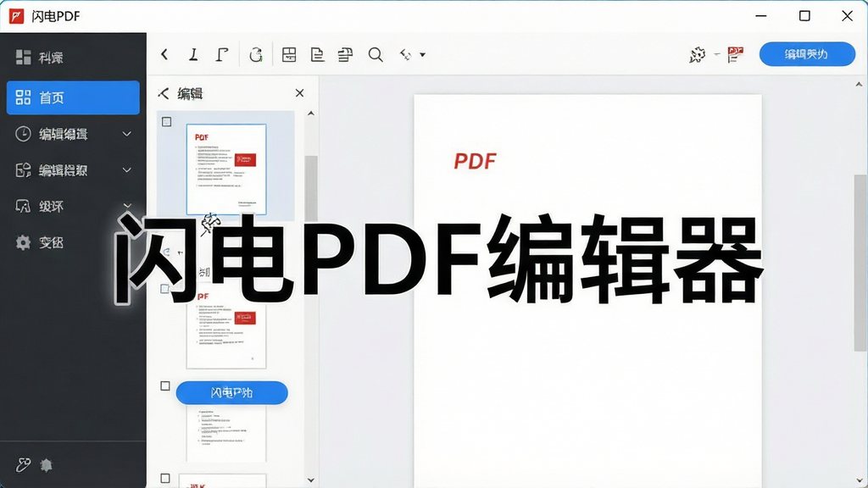Click the bug icon at sidebar bottom
This screenshot has width=868, height=488.
[x=47, y=465]
